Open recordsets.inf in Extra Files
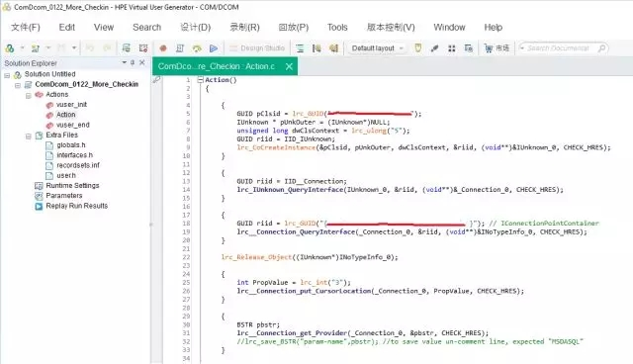Viewport: 633px width, 364px height. click(78, 165)
